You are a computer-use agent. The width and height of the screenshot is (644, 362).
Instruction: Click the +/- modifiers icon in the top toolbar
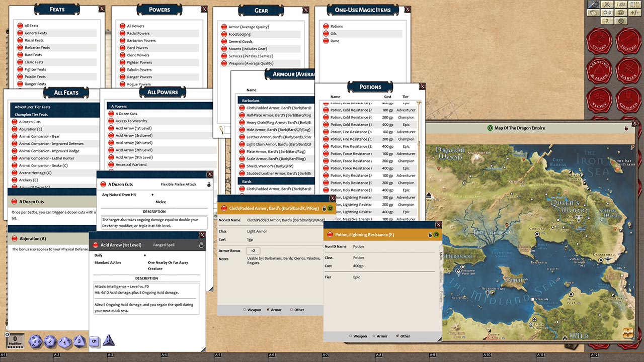[x=634, y=13]
